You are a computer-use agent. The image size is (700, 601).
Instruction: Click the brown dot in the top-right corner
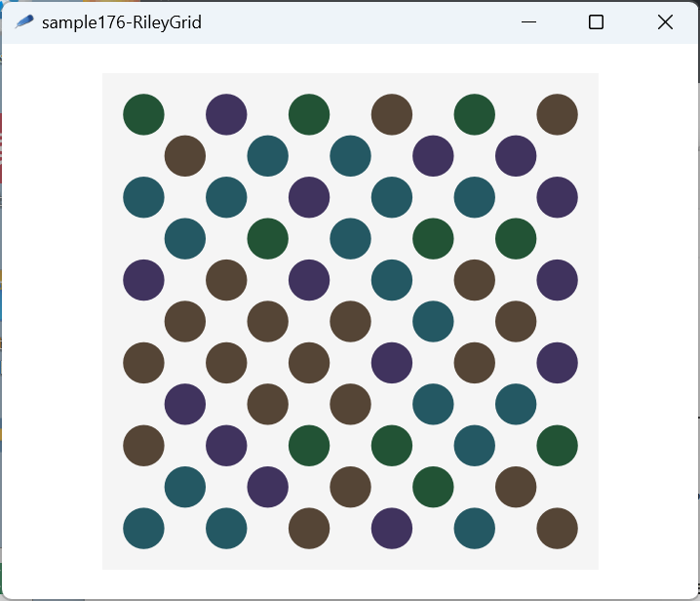557,114
